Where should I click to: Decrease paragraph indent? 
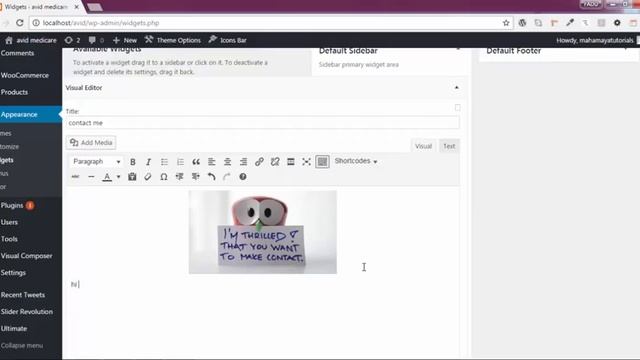(180, 177)
